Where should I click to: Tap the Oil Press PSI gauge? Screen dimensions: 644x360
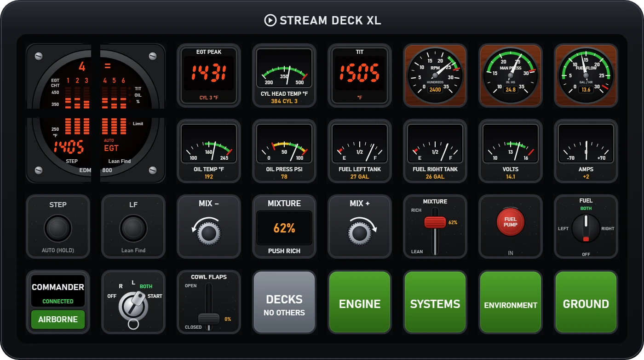[x=284, y=151]
